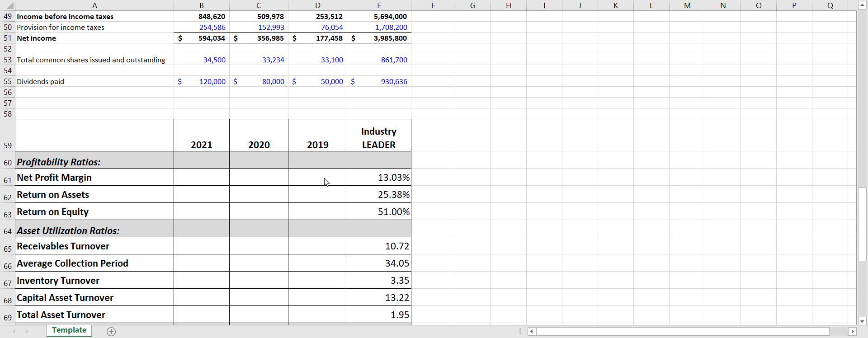Click Income before income taxes label
The image size is (868, 338).
pos(65,16)
